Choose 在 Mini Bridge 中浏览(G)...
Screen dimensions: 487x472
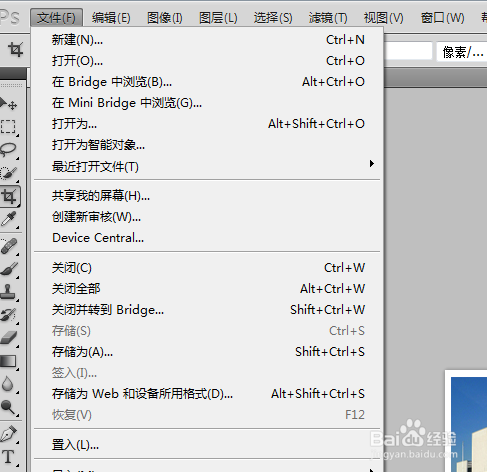tap(208, 103)
